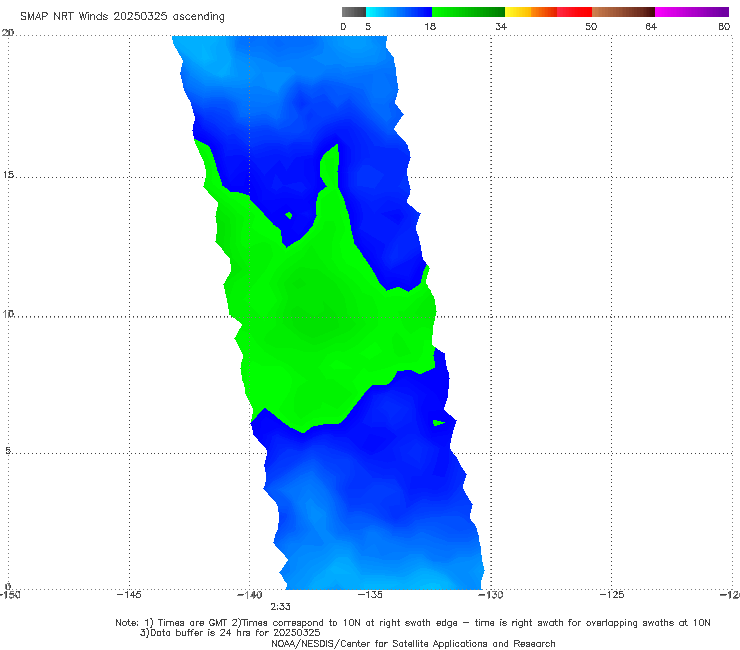The height and width of the screenshot is (650, 740).
Task: Click the latitude axis label '10'
Action: [8, 313]
